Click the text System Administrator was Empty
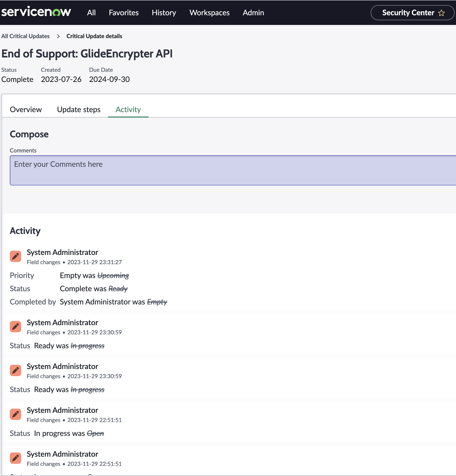Screen dimensions: 456x476 coord(114,302)
